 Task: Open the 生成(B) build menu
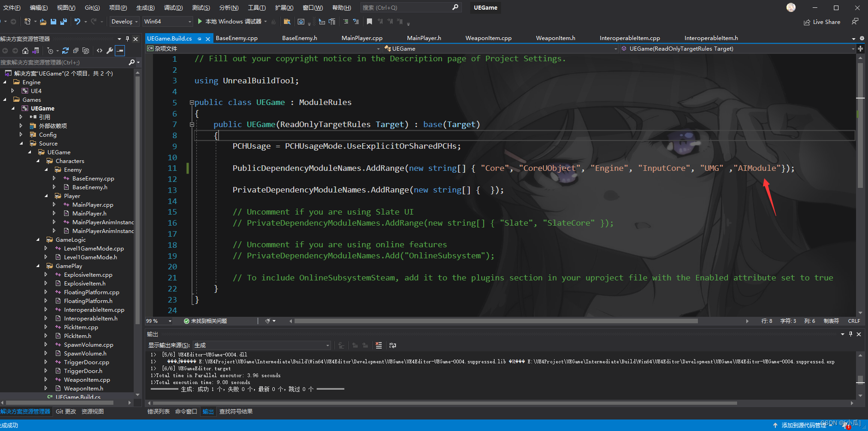(x=145, y=8)
